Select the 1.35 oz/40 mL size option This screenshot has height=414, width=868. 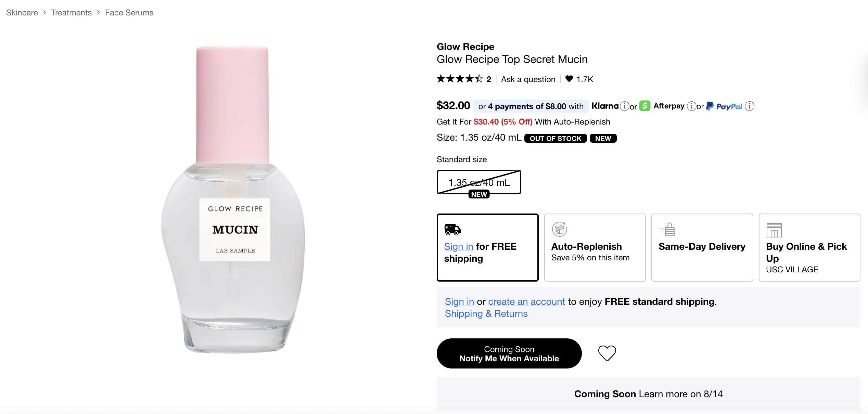(479, 182)
